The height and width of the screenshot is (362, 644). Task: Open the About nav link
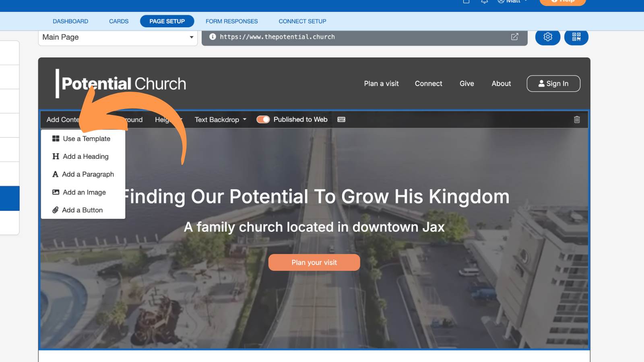(x=501, y=84)
